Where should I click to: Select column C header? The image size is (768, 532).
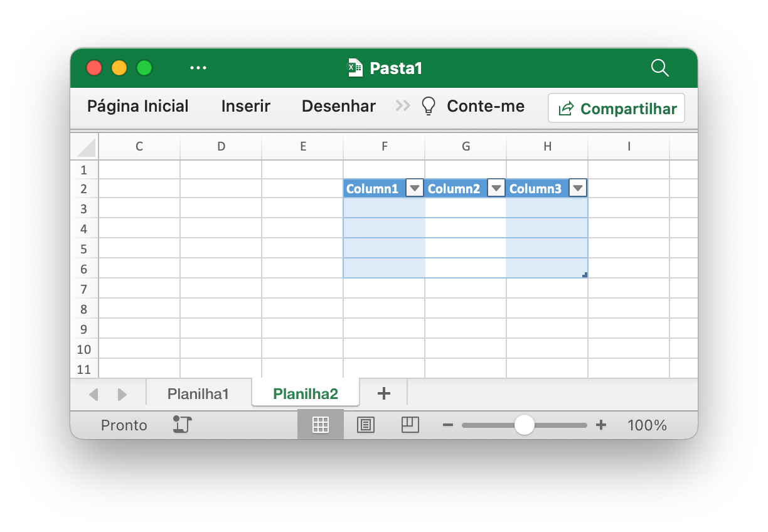139,147
